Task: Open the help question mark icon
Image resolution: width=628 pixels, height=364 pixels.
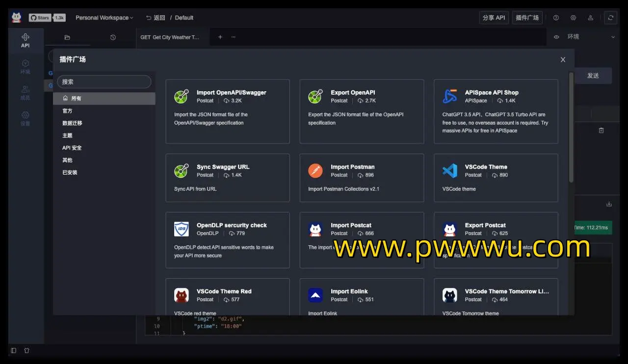Action: click(556, 18)
